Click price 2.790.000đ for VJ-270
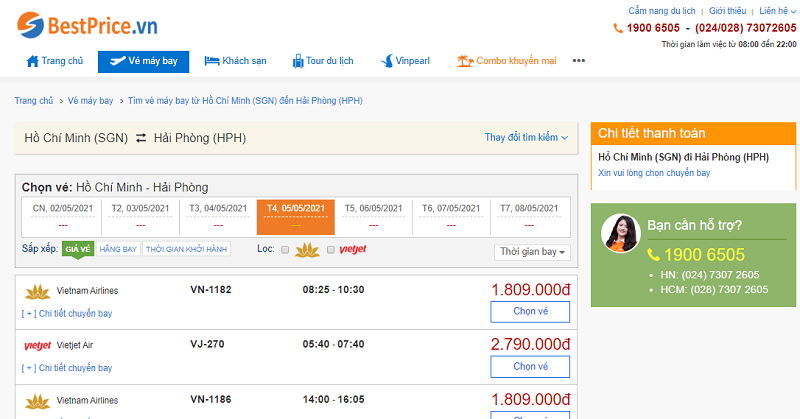Screen dimensions: 800x419 [530, 344]
